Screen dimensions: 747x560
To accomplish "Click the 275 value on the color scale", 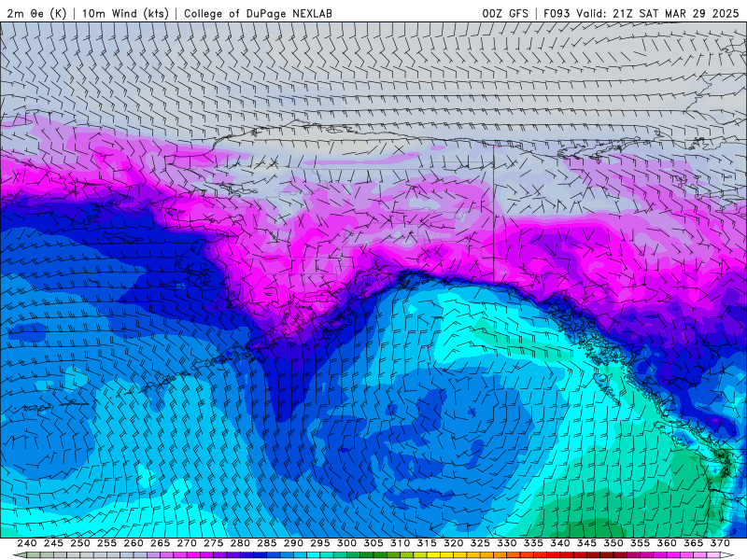I will point(214,543).
